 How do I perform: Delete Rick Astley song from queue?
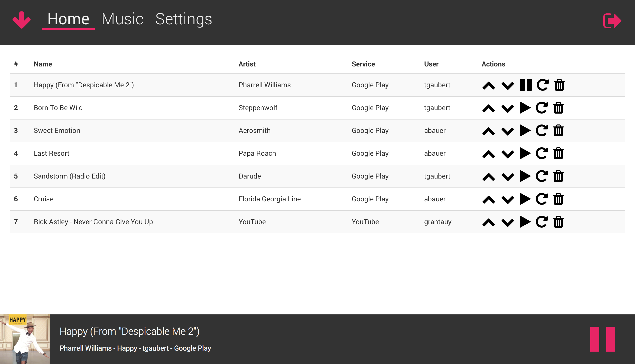[558, 222]
